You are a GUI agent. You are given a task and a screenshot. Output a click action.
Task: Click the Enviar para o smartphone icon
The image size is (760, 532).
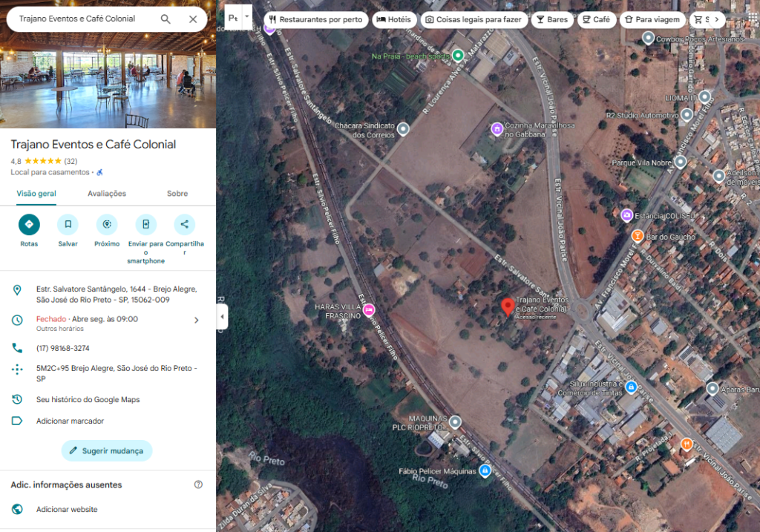(x=145, y=224)
